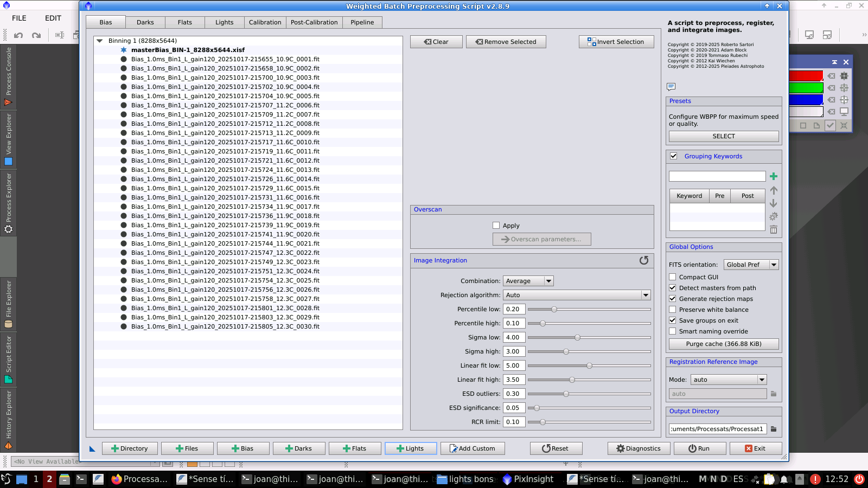Click Purge cache button
Viewport: 868px width, 488px height.
724,344
